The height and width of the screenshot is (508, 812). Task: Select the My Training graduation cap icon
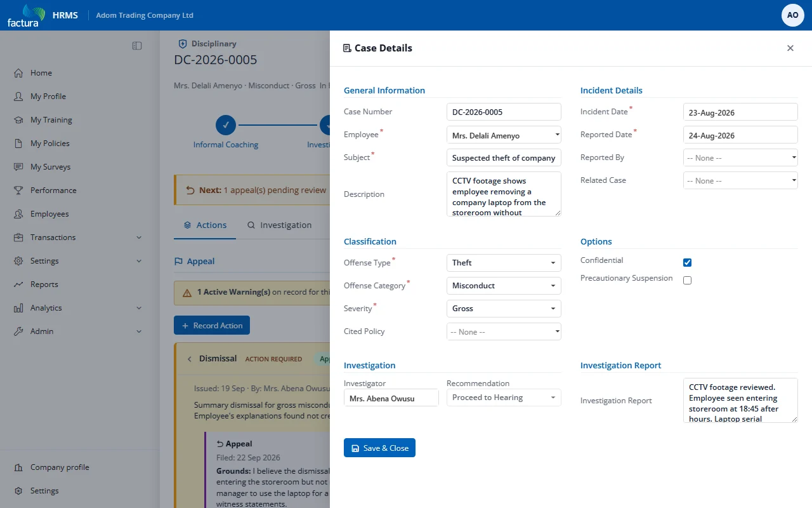coord(18,120)
